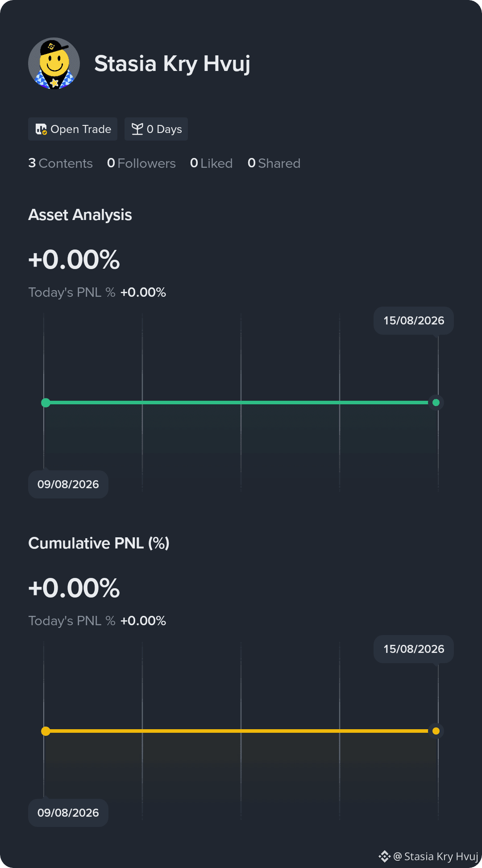Viewport: 482px width, 868px height.
Task: Open the 0 Followers tab
Action: point(141,163)
